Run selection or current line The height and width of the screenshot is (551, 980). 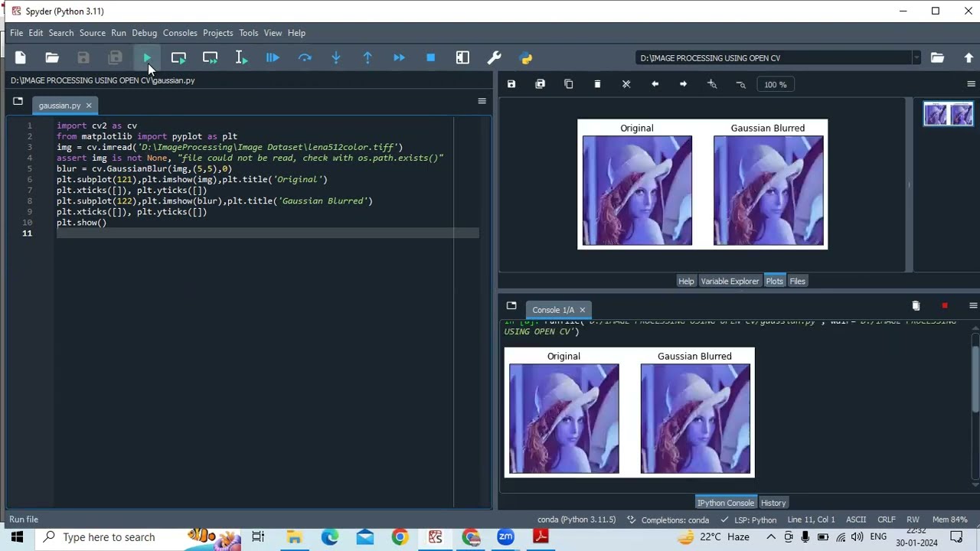tap(241, 57)
